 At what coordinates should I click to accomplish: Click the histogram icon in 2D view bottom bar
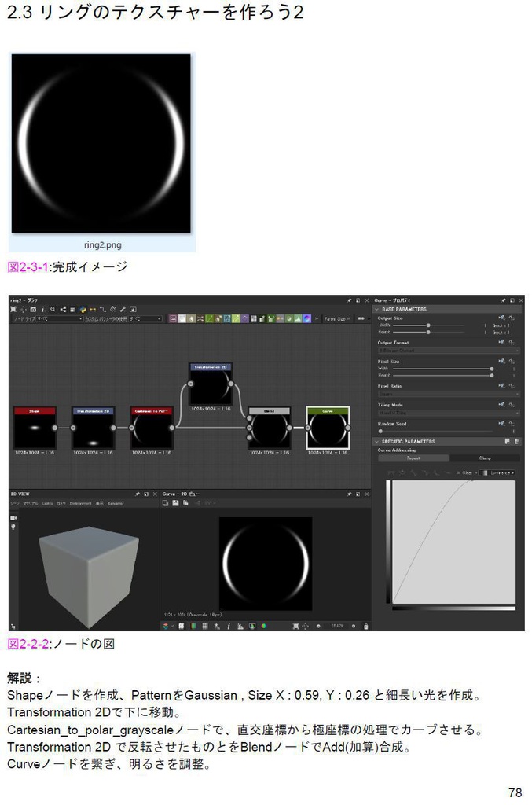click(239, 627)
